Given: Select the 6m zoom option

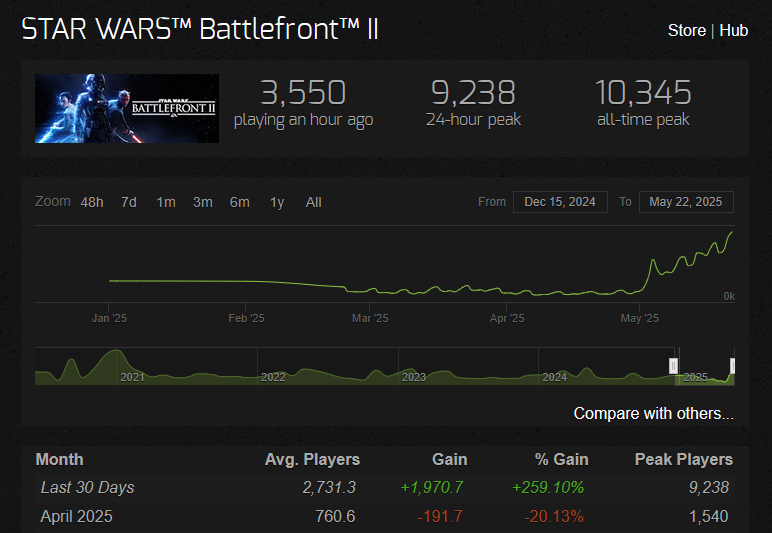Looking at the screenshot, I should tap(240, 202).
